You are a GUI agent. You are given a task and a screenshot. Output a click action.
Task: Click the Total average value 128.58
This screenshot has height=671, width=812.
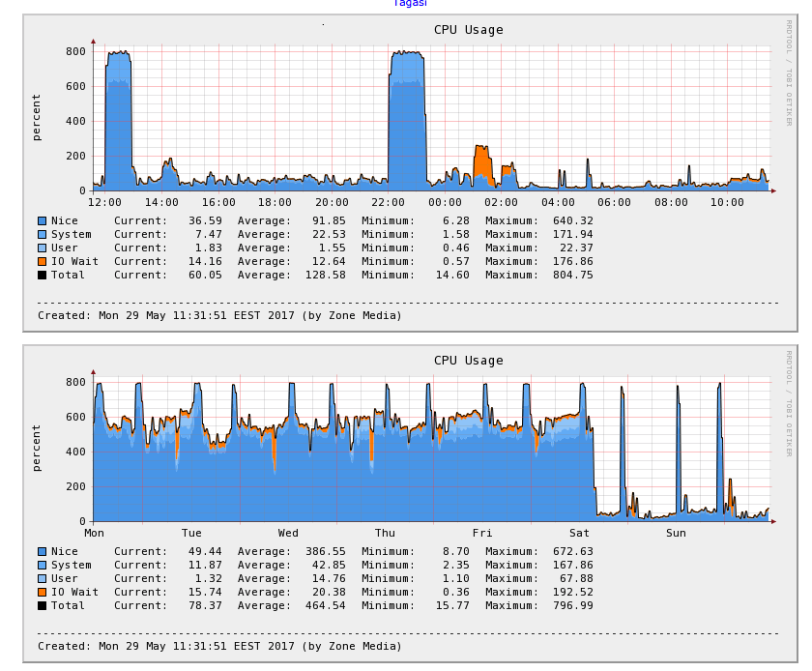click(x=325, y=276)
